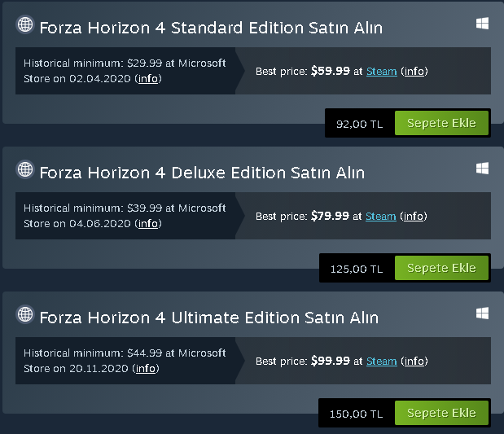Click Sepete Ekle next to 150,00 TL

pyautogui.click(x=441, y=413)
